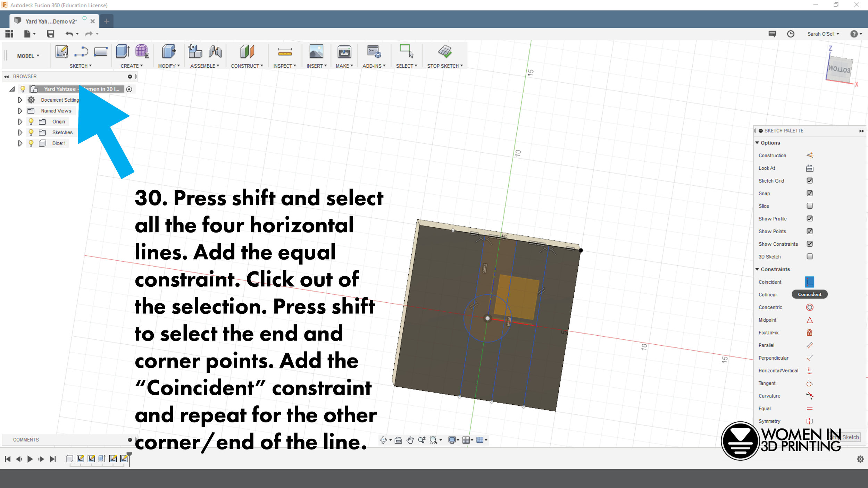Image resolution: width=868 pixels, height=488 pixels.
Task: Click the Extrude icon in Create group
Action: (123, 51)
